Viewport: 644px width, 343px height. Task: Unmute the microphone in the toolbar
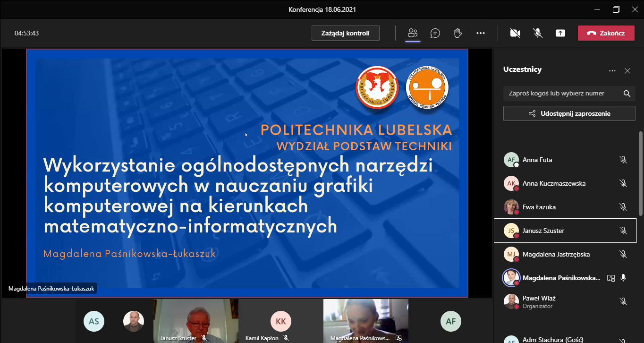[x=538, y=33]
